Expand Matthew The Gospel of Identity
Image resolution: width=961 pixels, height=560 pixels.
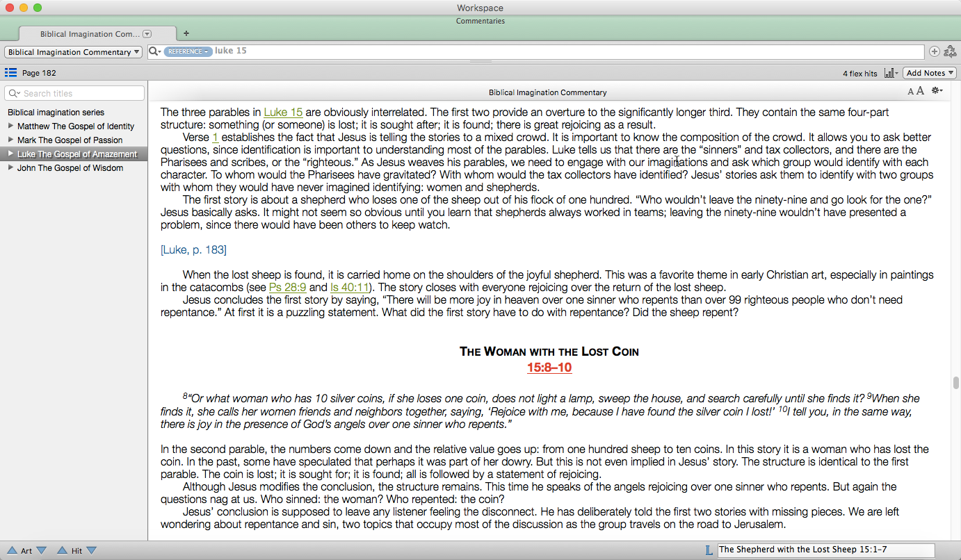point(10,126)
